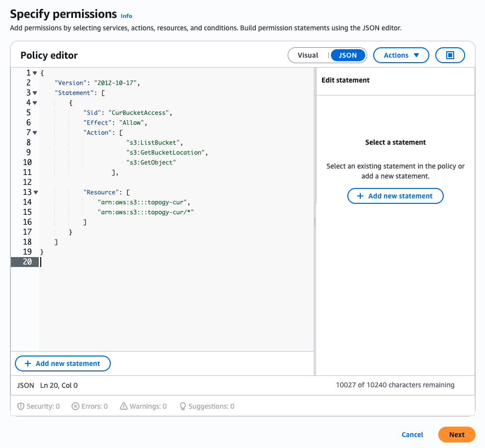The width and height of the screenshot is (485, 448).
Task: Click the JSON label in the status bar
Action: pyautogui.click(x=25, y=385)
